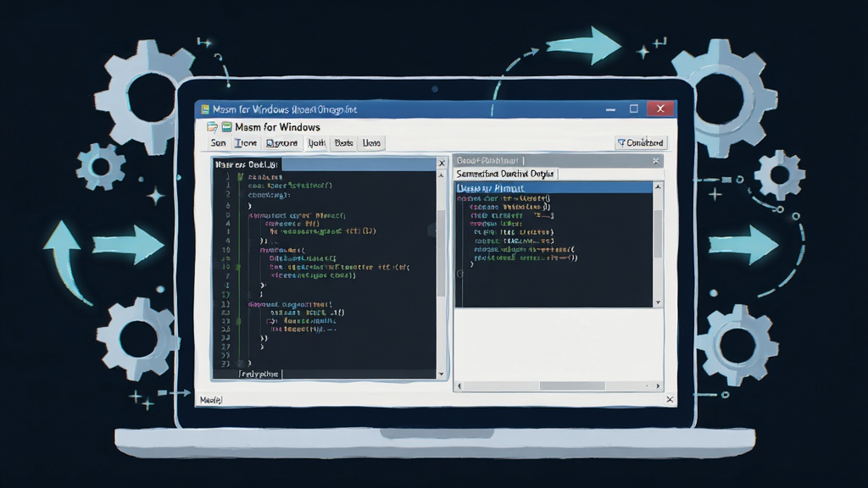Screen dimensions: 868x488
Task: Click the code editor scrollbar up arrow
Action: [x=441, y=175]
